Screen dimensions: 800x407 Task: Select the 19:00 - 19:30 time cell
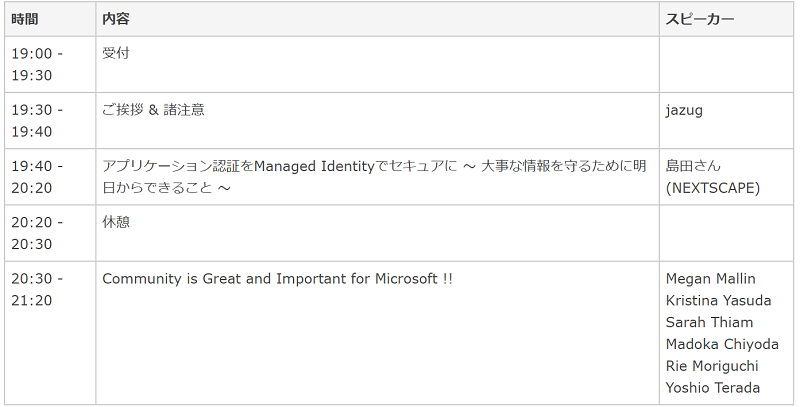click(50, 64)
